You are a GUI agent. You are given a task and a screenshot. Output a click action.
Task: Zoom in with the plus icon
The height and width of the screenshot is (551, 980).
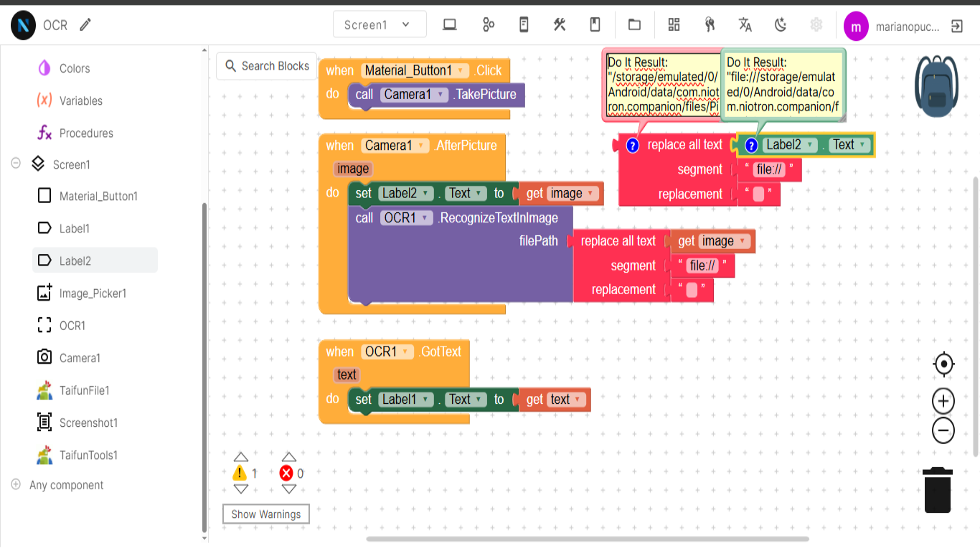943,401
